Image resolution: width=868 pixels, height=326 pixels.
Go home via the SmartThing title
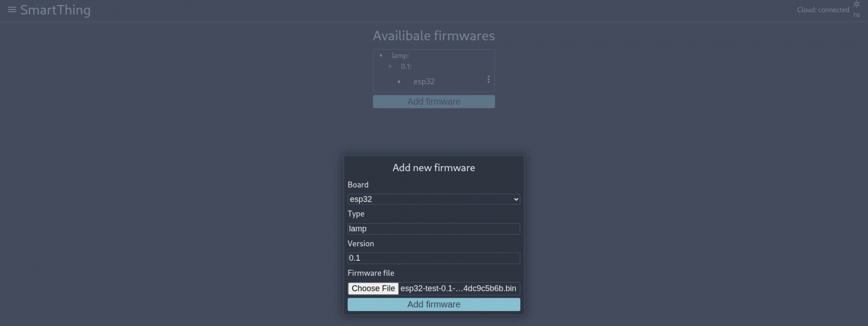click(55, 10)
